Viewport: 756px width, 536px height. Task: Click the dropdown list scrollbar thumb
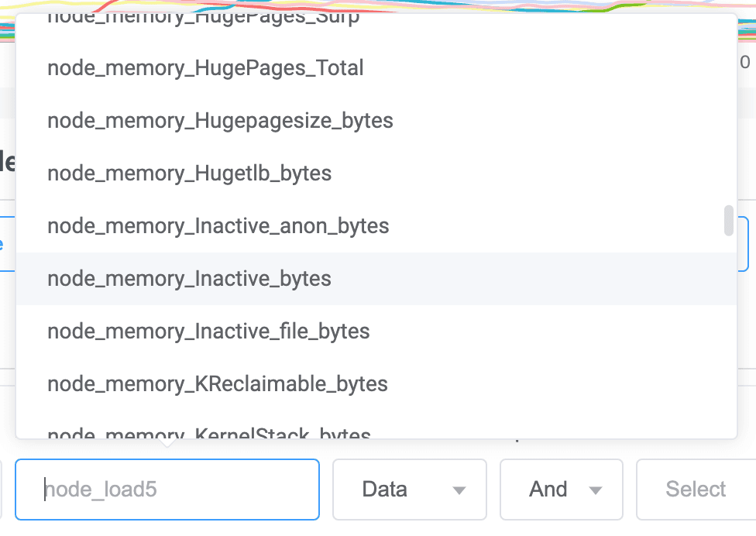[729, 221]
